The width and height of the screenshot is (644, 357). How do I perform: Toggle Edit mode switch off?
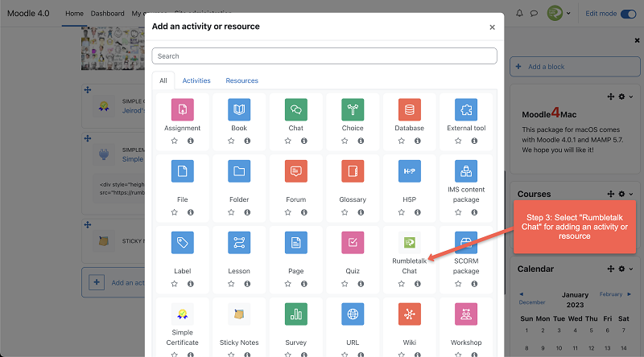pos(628,14)
